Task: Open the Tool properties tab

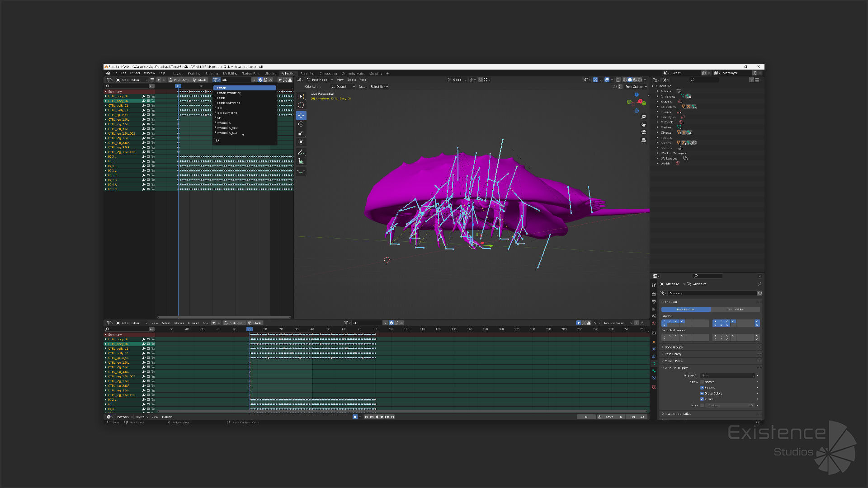Action: click(654, 285)
